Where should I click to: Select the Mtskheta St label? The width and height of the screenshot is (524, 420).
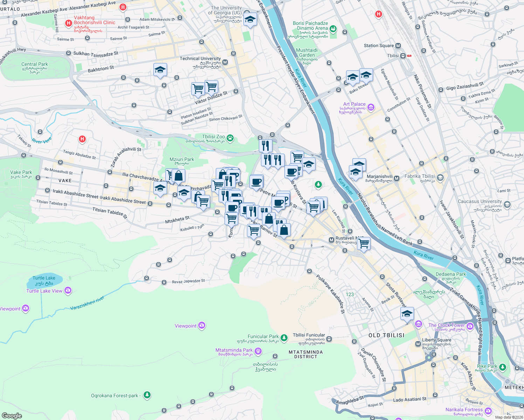click(x=177, y=220)
